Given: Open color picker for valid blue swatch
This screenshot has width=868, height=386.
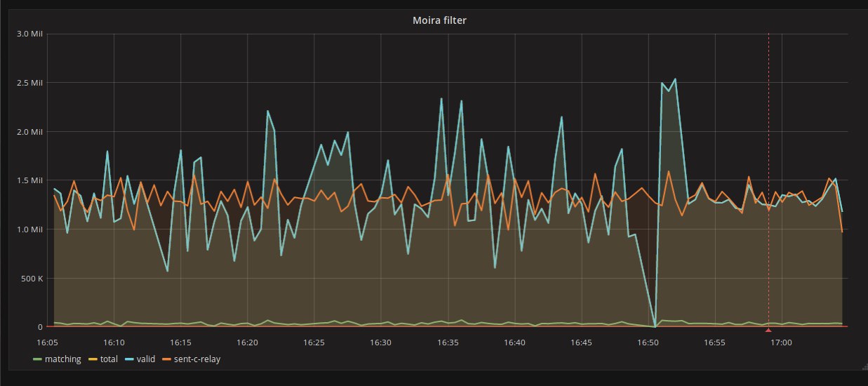Looking at the screenshot, I should pyautogui.click(x=130, y=359).
